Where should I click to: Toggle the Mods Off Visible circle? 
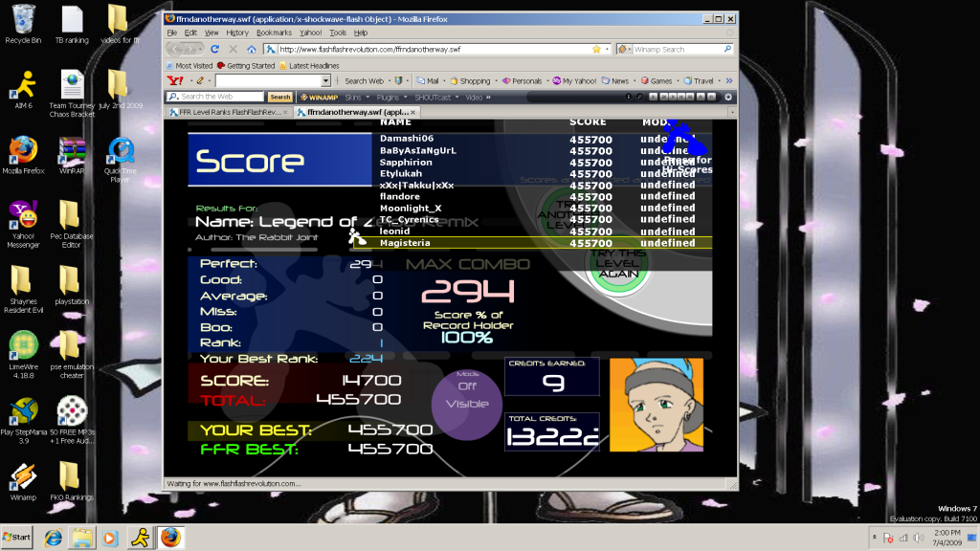point(466,395)
